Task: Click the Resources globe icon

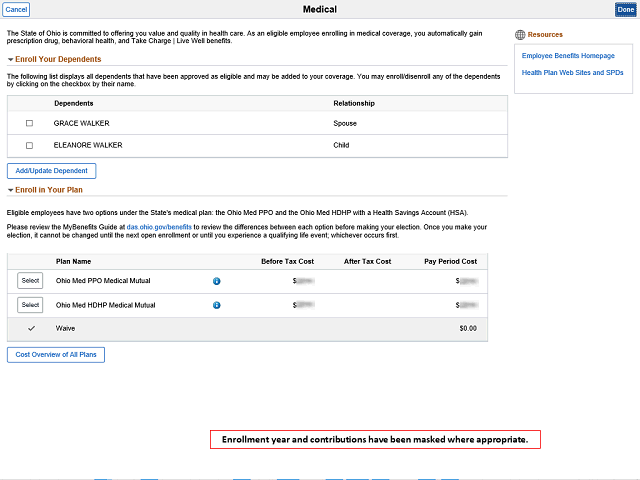Action: pos(519,35)
